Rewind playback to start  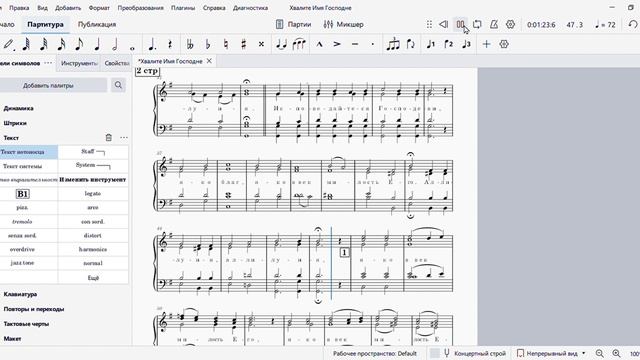(x=444, y=24)
